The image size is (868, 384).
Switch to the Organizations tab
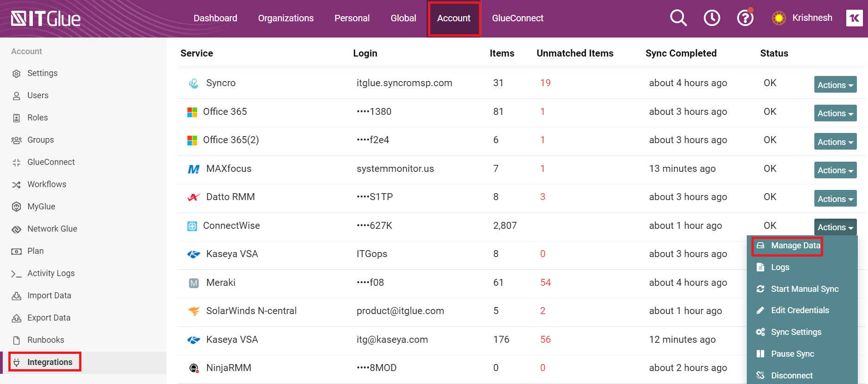coord(285,18)
